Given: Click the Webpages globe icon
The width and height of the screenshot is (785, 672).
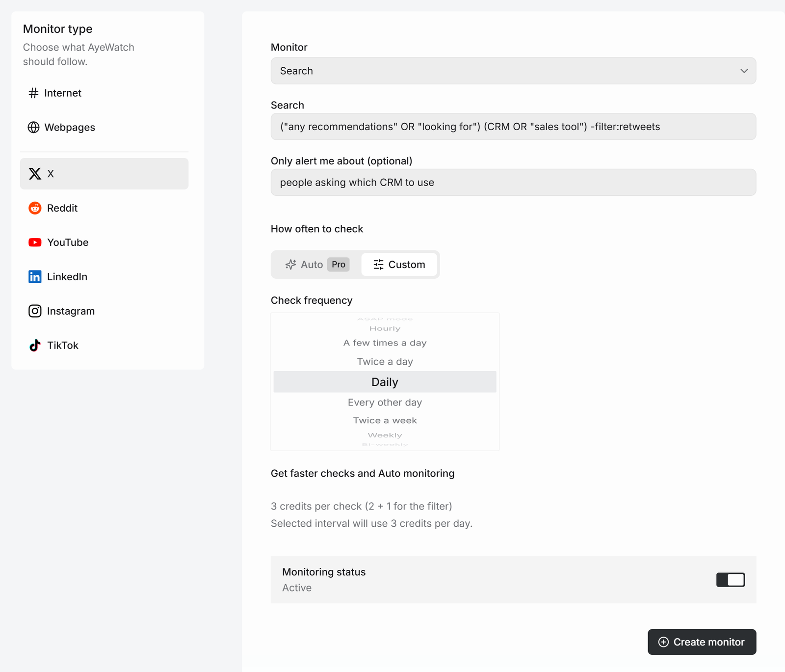Looking at the screenshot, I should click(x=33, y=127).
